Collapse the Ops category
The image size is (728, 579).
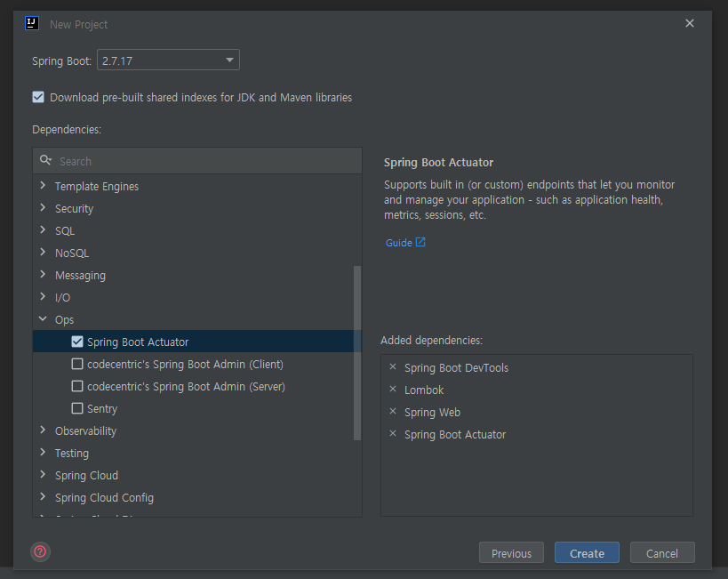(x=44, y=318)
